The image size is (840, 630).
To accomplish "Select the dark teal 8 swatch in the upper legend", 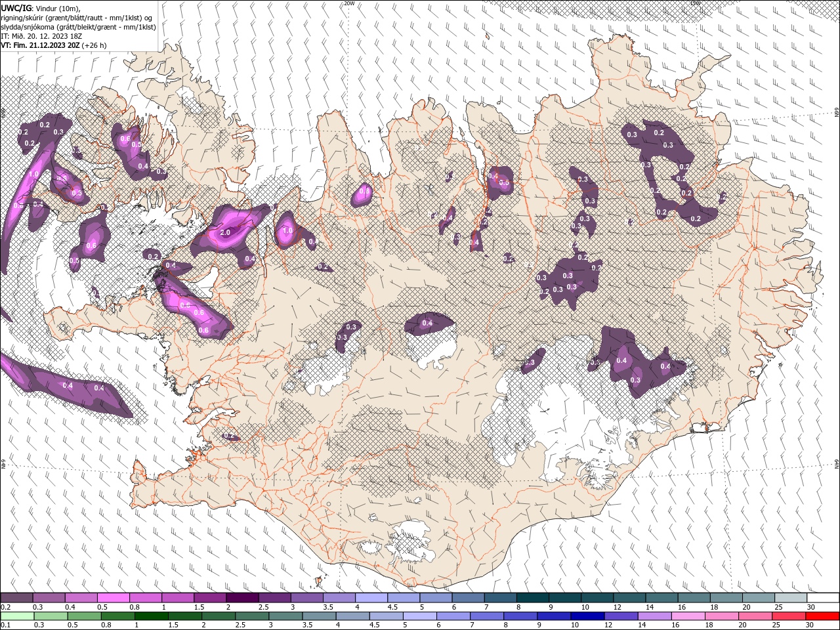I will [x=533, y=598].
